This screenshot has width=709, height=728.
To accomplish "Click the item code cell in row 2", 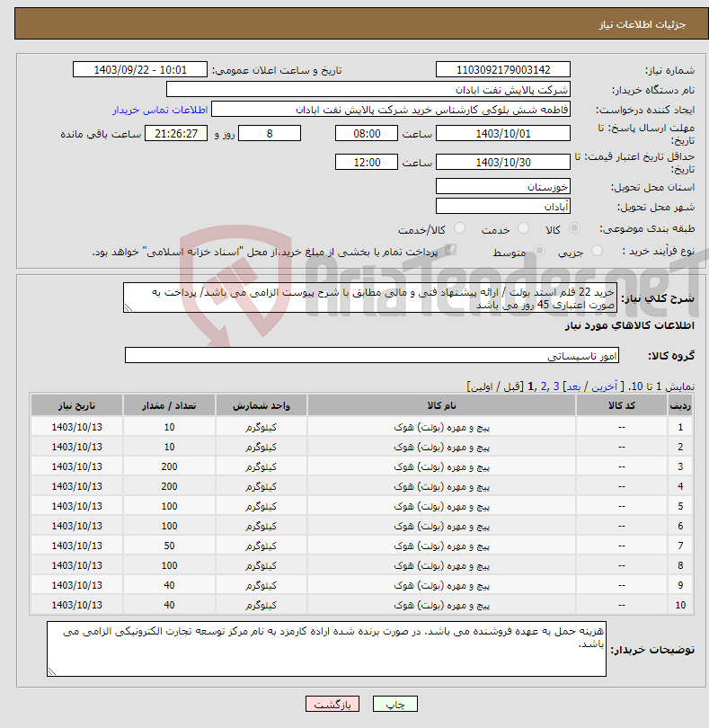I will coord(622,447).
